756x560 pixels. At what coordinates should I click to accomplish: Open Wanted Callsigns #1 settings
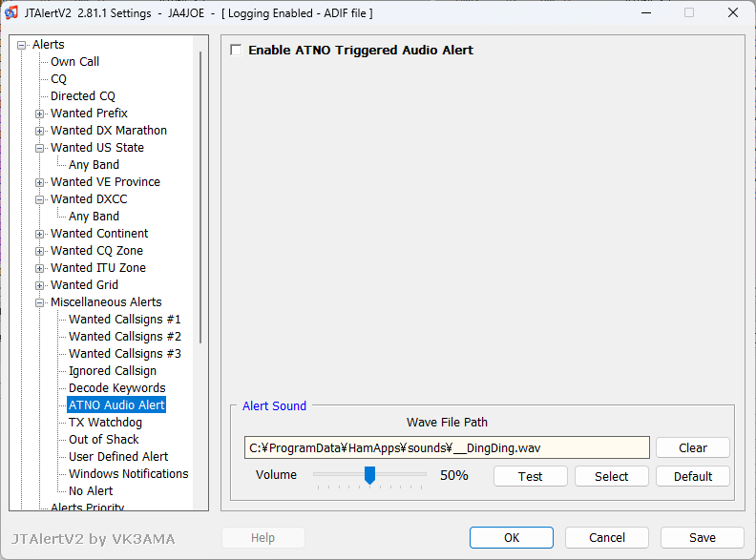(x=125, y=320)
